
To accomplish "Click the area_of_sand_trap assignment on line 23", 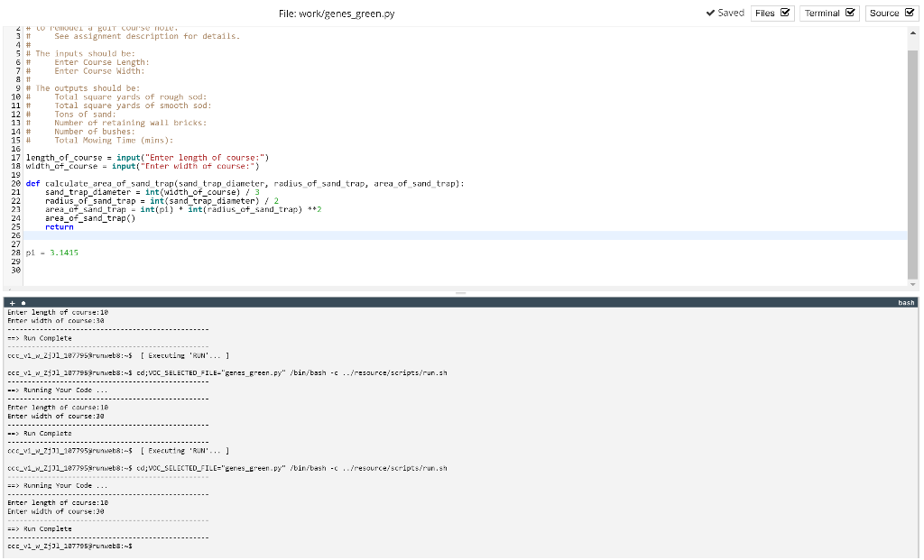I will pyautogui.click(x=183, y=209).
